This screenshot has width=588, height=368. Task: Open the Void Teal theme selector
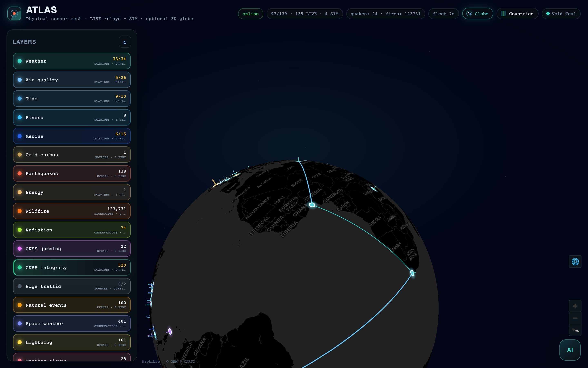click(x=561, y=14)
